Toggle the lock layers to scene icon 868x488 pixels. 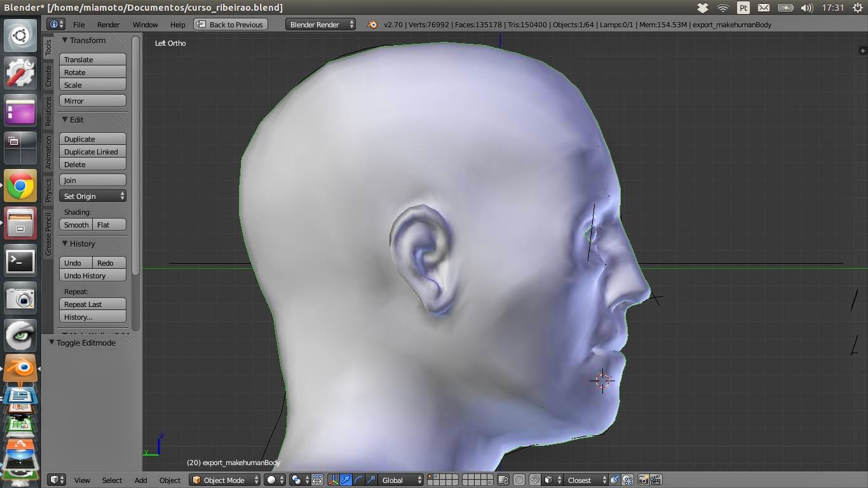(x=503, y=480)
